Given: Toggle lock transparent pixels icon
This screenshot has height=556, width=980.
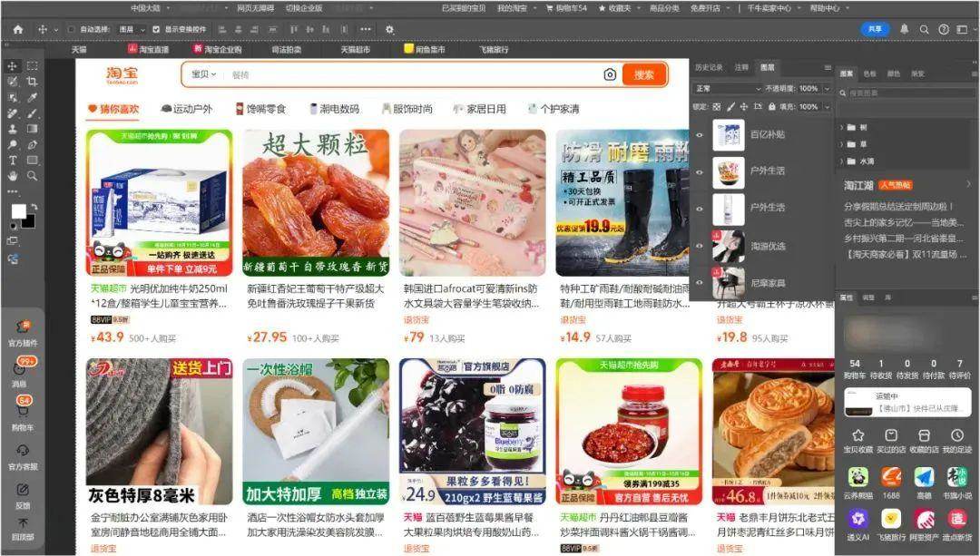Looking at the screenshot, I should 716,107.
